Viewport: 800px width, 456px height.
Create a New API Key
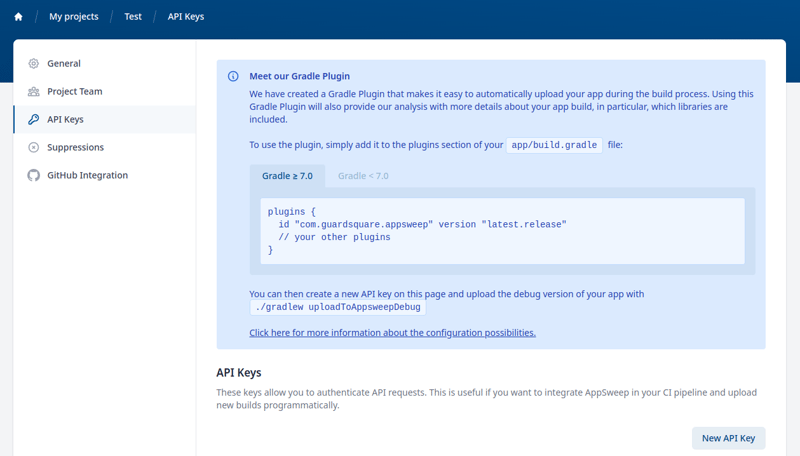[729, 438]
